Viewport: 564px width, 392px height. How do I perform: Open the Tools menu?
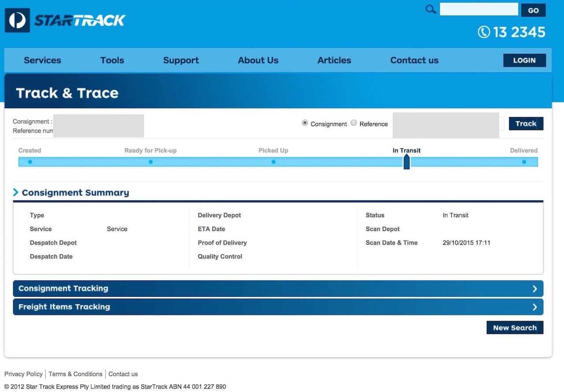coord(112,60)
